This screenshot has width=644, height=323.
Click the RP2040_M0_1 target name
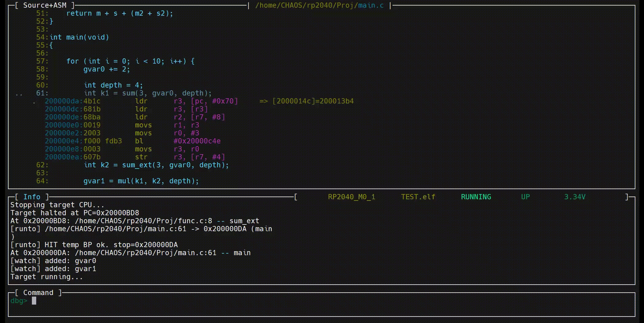pyautogui.click(x=351, y=197)
